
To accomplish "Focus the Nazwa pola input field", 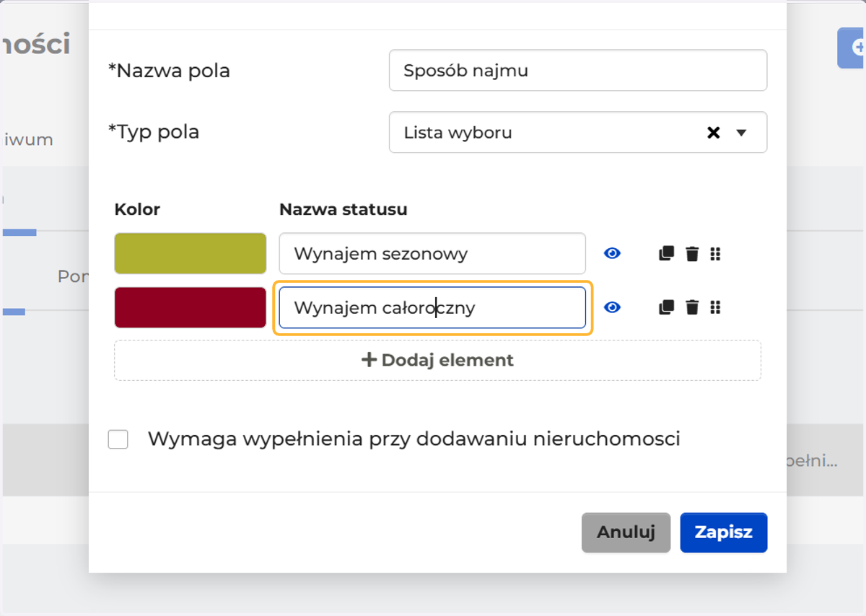I will click(578, 70).
